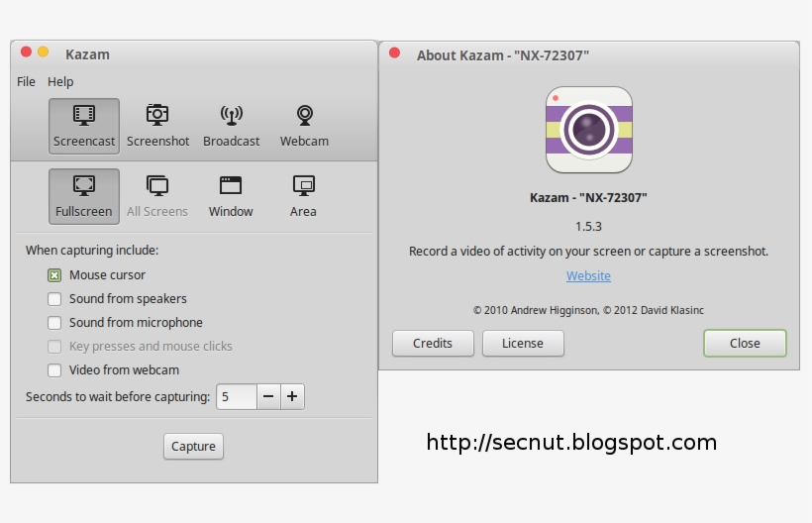Click the Kazam camera logo
The height and width of the screenshot is (523, 812).
tap(589, 130)
